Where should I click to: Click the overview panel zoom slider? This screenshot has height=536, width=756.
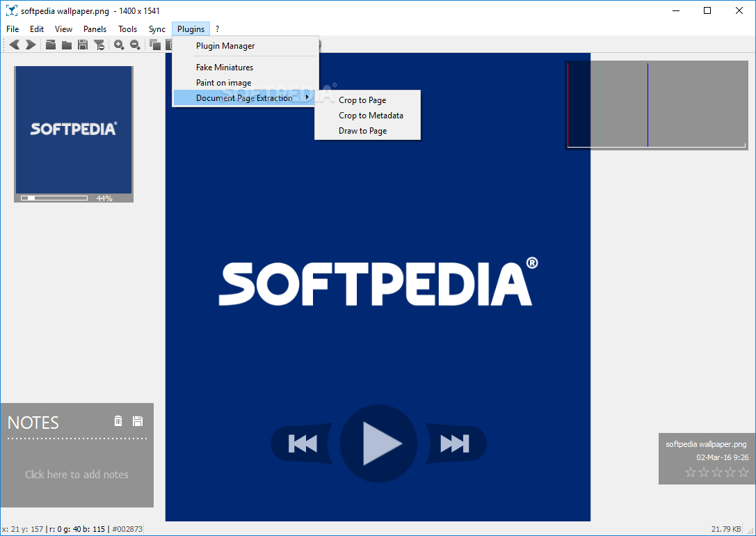(x=54, y=198)
